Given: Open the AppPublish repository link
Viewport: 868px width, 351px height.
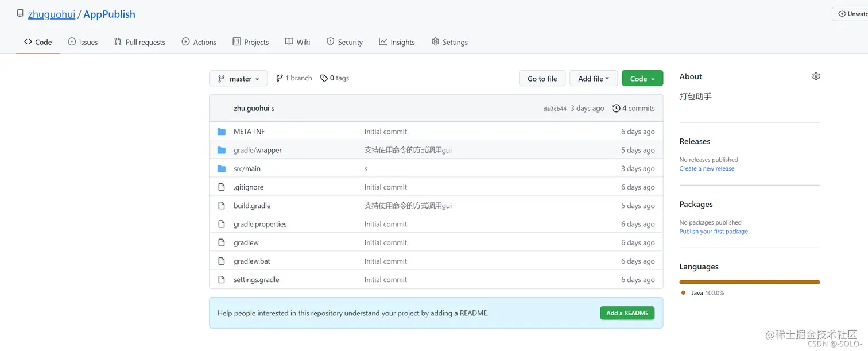Looking at the screenshot, I should [x=110, y=14].
